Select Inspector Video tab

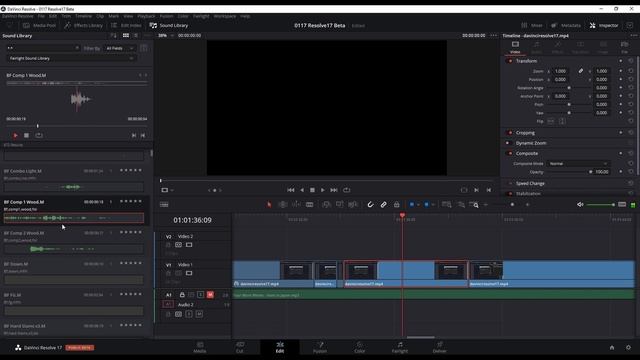[x=515, y=47]
